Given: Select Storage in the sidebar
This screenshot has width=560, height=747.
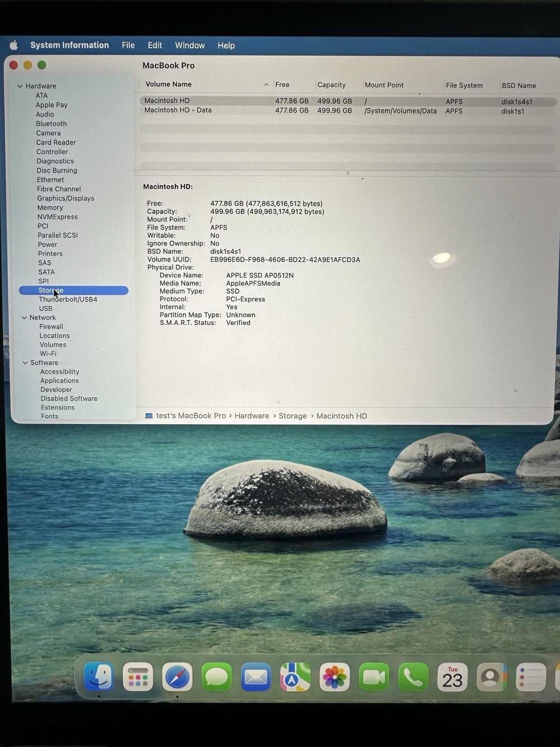Looking at the screenshot, I should point(74,290).
